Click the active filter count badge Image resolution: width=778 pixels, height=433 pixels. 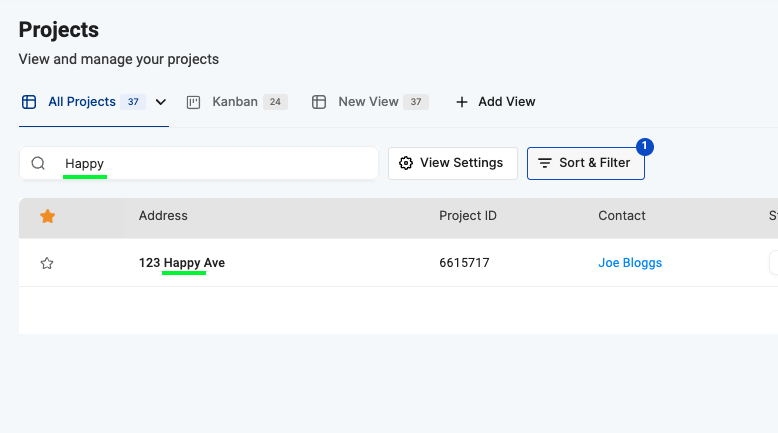point(644,147)
